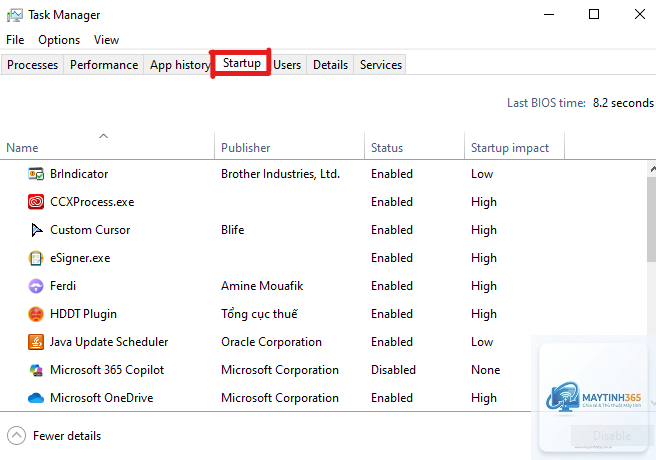Click the Task Manager title bar icon
Viewport: 656px width, 460px height.
click(x=15, y=15)
